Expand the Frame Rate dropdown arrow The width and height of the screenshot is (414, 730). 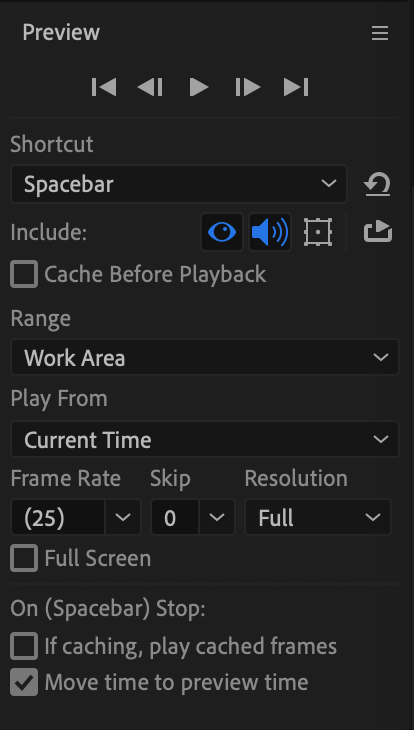pos(123,517)
